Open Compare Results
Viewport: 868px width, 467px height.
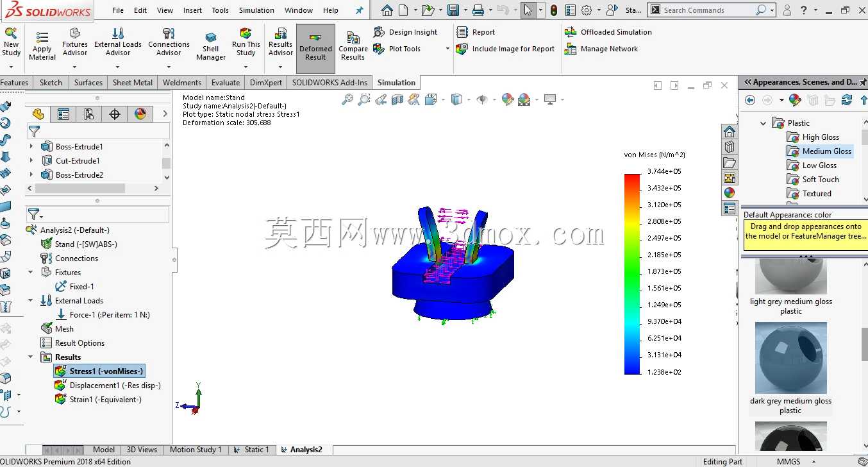pyautogui.click(x=353, y=46)
